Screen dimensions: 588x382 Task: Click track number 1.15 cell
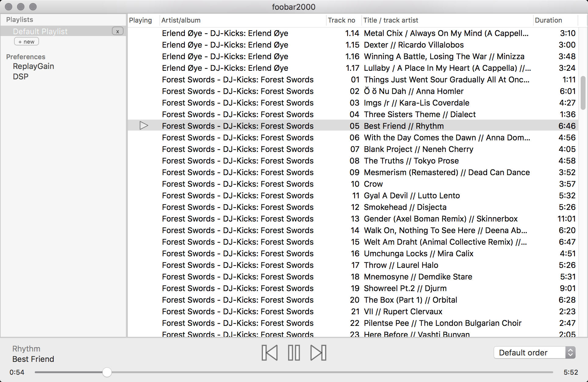[x=352, y=45]
